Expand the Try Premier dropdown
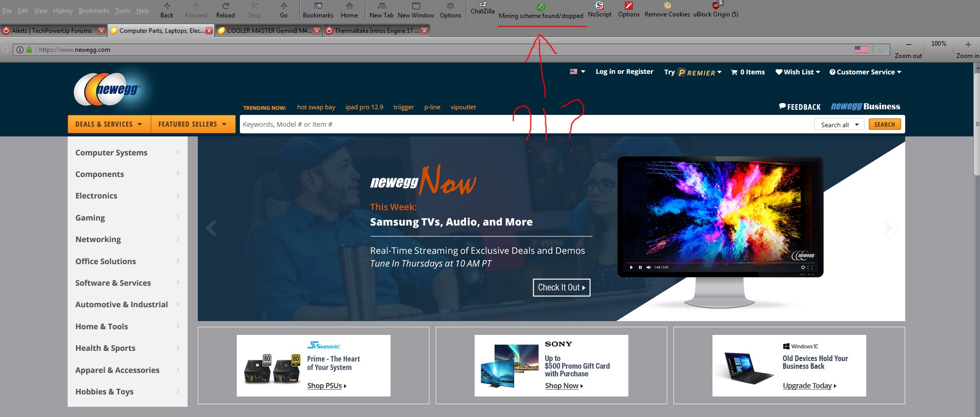 click(693, 72)
